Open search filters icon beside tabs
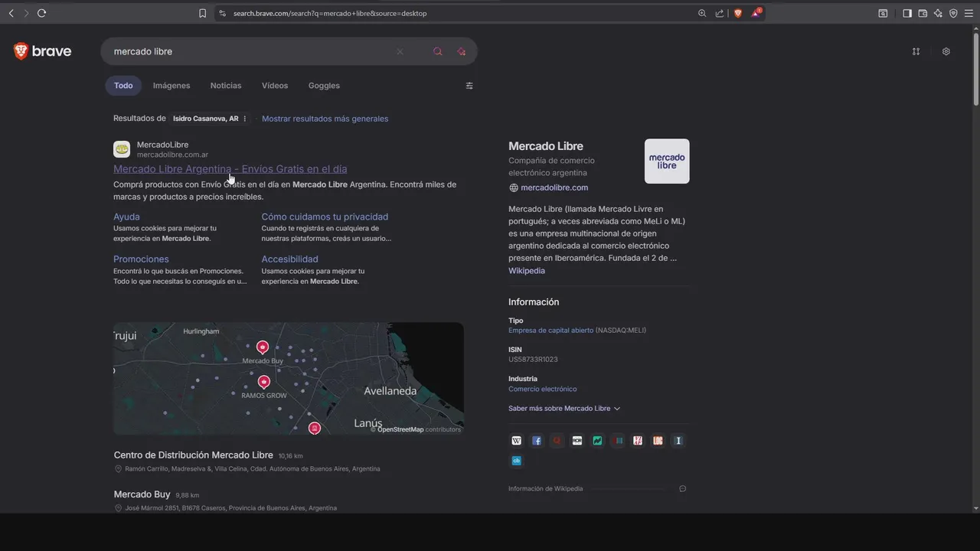Viewport: 980px width, 551px height. coord(469,86)
